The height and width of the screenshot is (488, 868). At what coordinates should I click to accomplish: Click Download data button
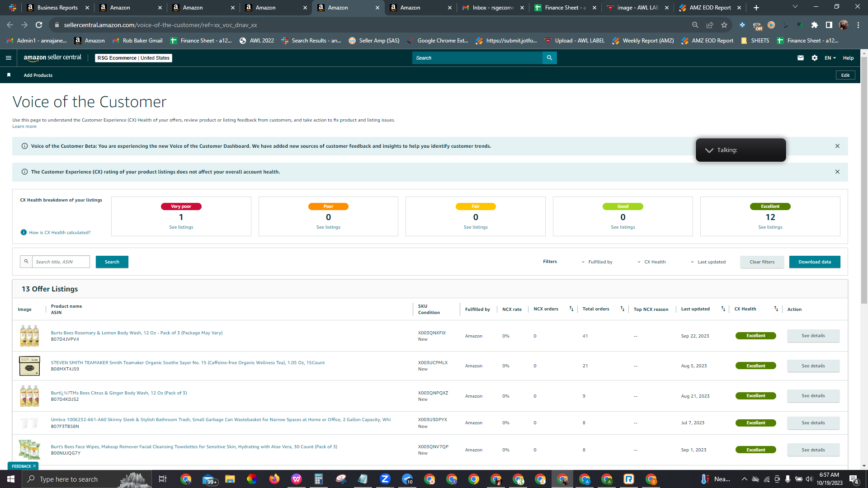coord(815,262)
